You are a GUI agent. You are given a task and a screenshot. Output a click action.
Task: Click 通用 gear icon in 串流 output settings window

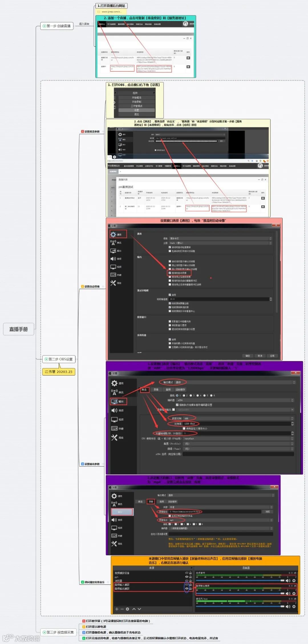pos(114,383)
